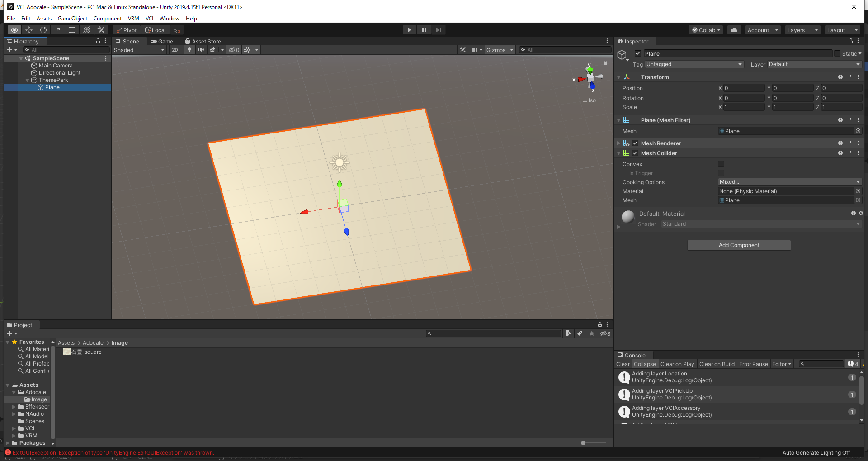This screenshot has width=868, height=461.
Task: Open the Component menu
Action: [x=107, y=19]
